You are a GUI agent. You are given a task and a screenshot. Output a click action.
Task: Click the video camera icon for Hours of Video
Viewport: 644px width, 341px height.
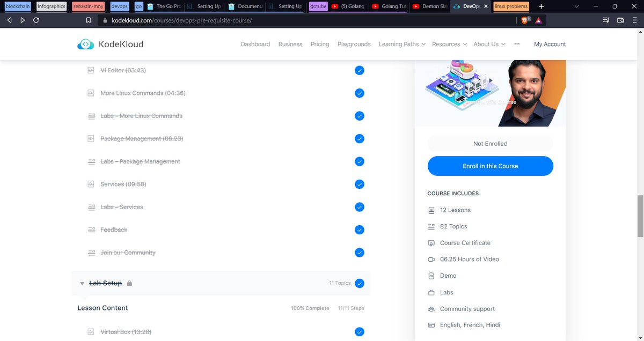point(431,260)
